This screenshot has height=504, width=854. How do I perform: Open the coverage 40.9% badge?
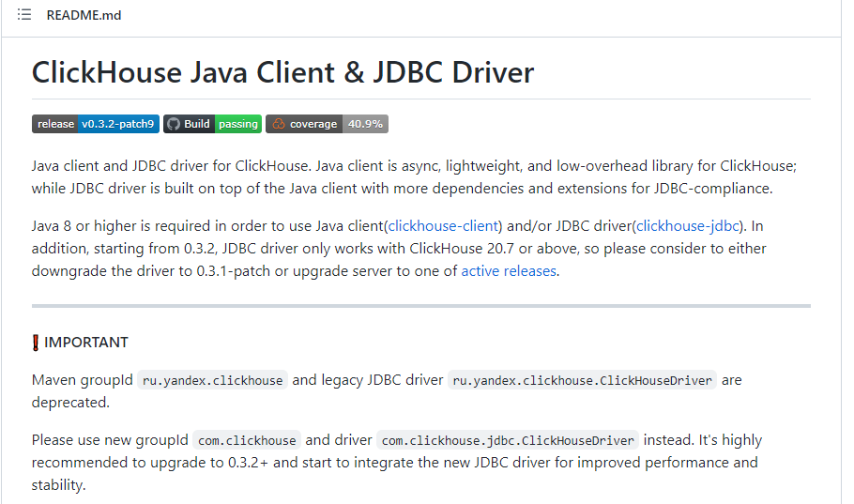click(327, 124)
